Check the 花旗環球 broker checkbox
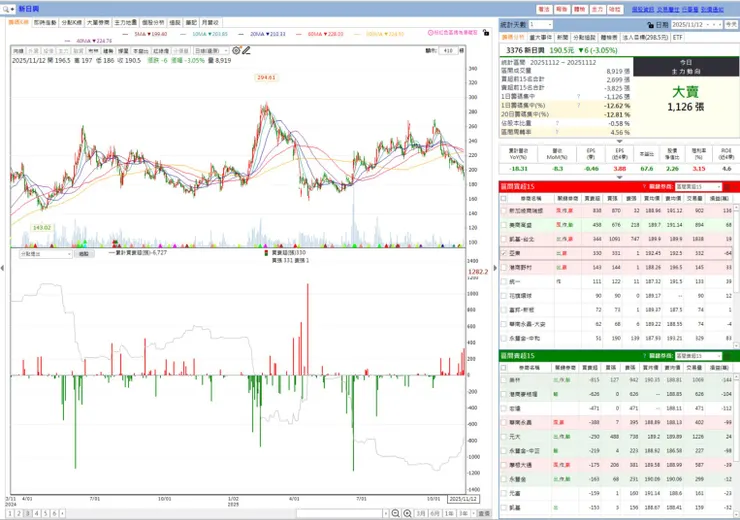 pyautogui.click(x=504, y=296)
